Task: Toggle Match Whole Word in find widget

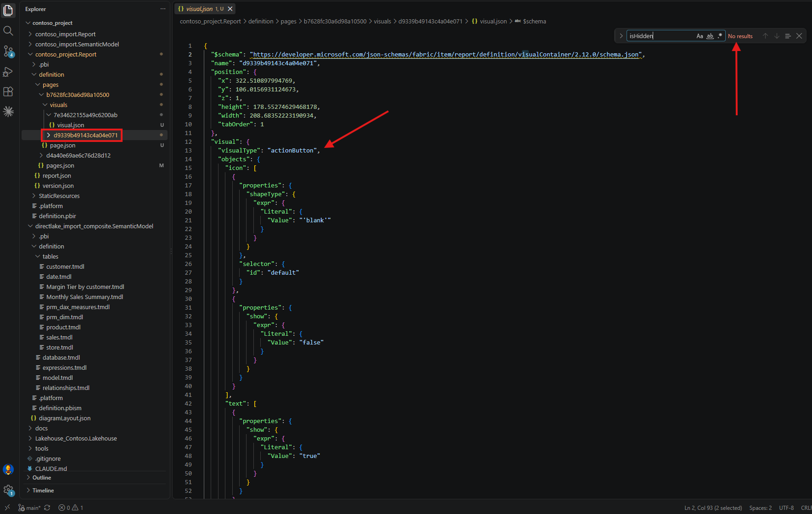Action: click(710, 36)
